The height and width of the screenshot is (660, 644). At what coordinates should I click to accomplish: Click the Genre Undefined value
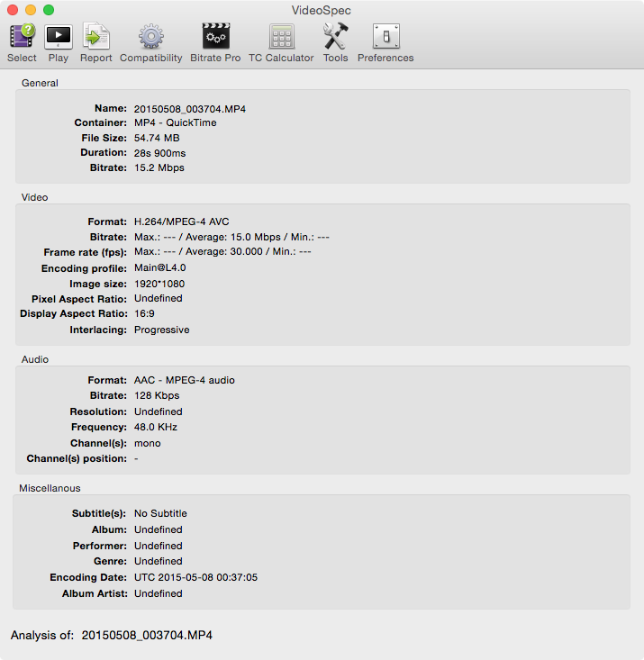pyautogui.click(x=159, y=561)
